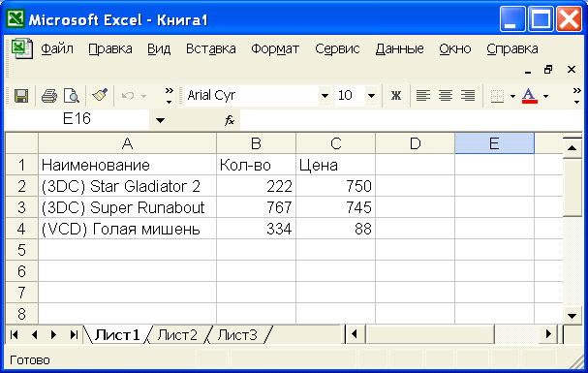Close the workbook with the small X
This screenshot has width=588, height=373.
pos(572,70)
